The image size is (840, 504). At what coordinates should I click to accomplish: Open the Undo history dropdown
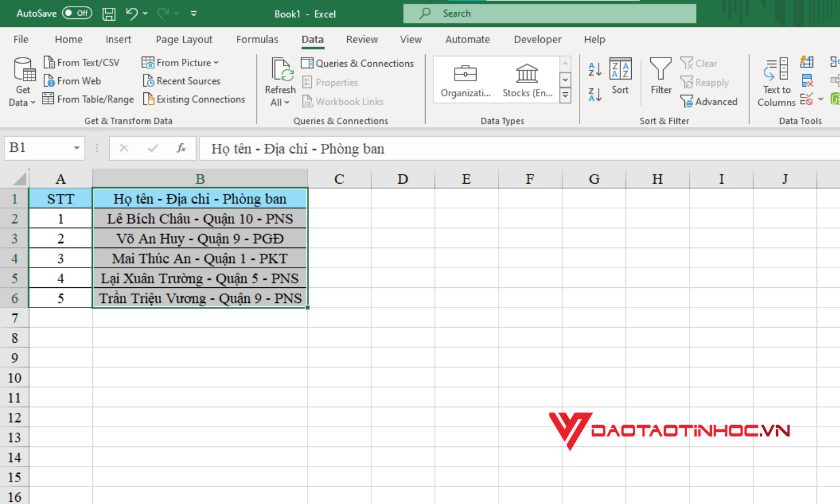click(x=145, y=13)
